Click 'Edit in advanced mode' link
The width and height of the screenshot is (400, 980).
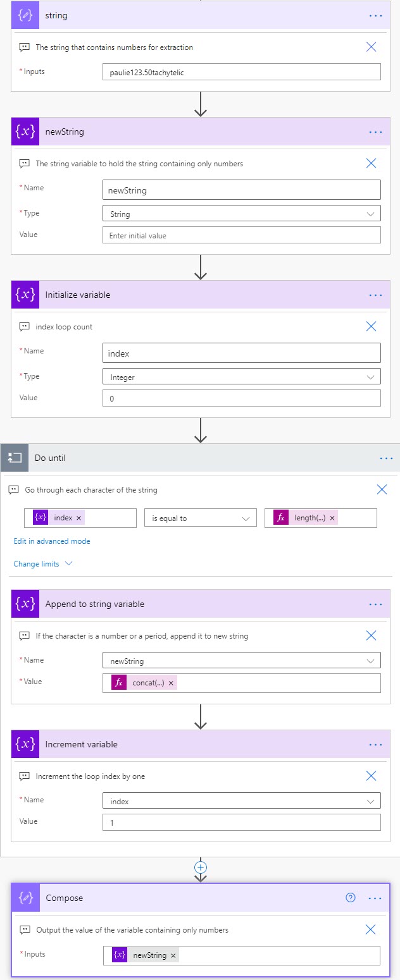[x=52, y=541]
